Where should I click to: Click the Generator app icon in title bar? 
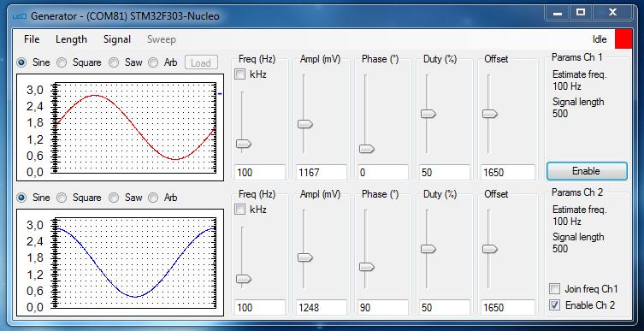pos(20,16)
